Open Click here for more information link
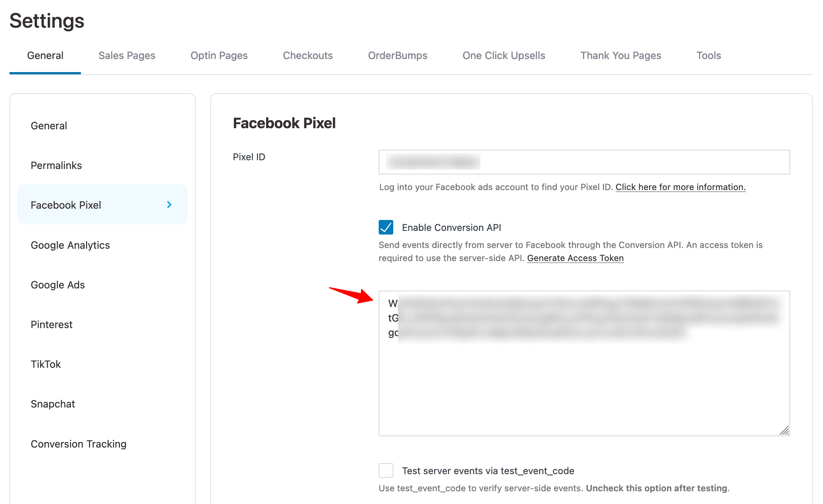The image size is (823, 504). pyautogui.click(x=680, y=187)
